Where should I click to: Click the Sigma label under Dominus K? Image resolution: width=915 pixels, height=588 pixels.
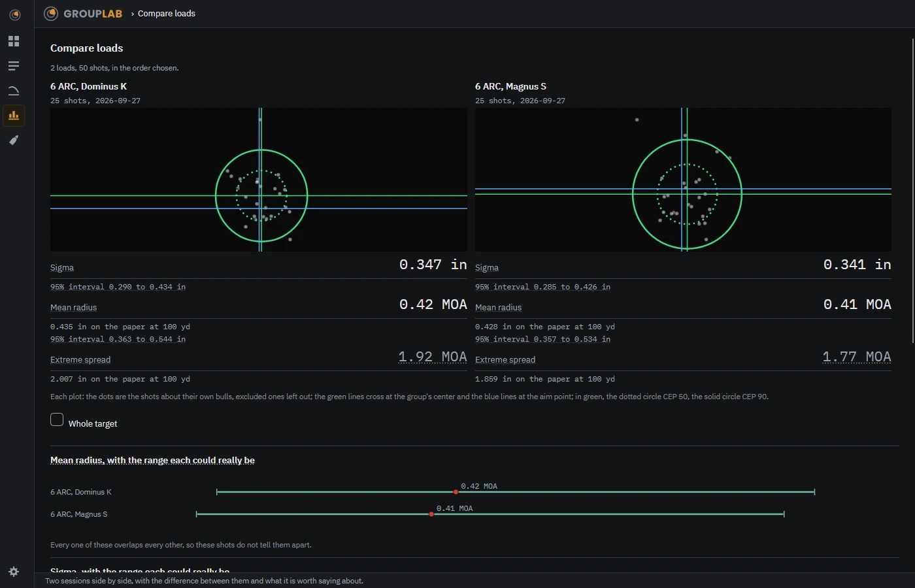[x=62, y=268]
